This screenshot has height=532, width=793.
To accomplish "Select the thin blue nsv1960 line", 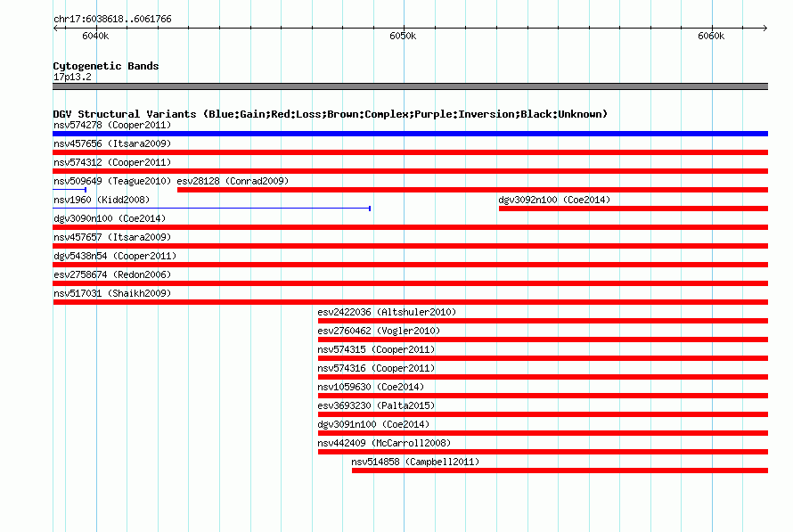I will pyautogui.click(x=211, y=209).
